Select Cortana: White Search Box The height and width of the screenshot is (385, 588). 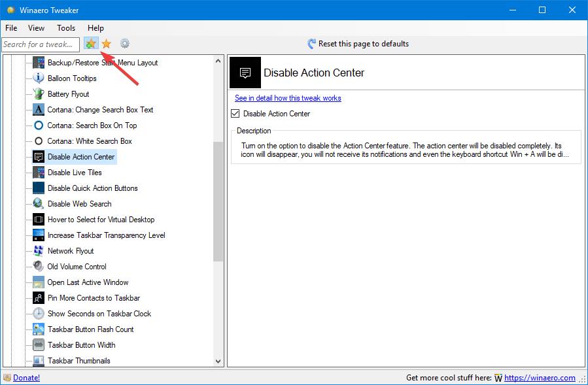90,141
